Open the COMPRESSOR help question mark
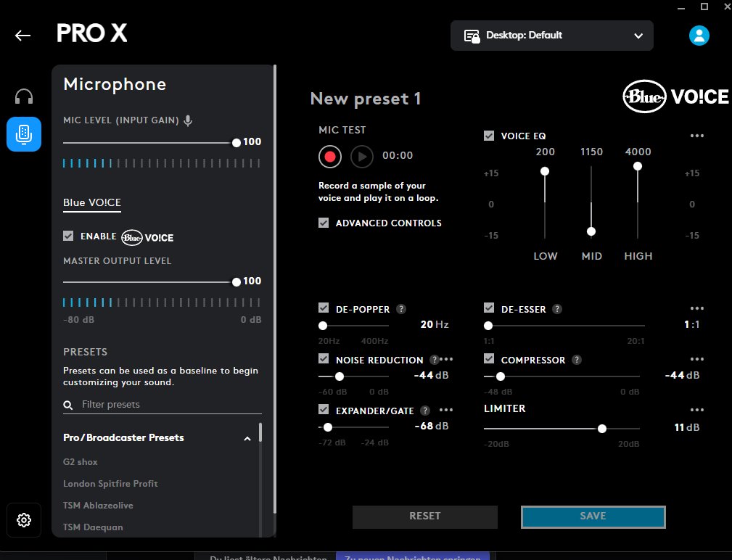Screen dimensions: 732x560 (577, 360)
